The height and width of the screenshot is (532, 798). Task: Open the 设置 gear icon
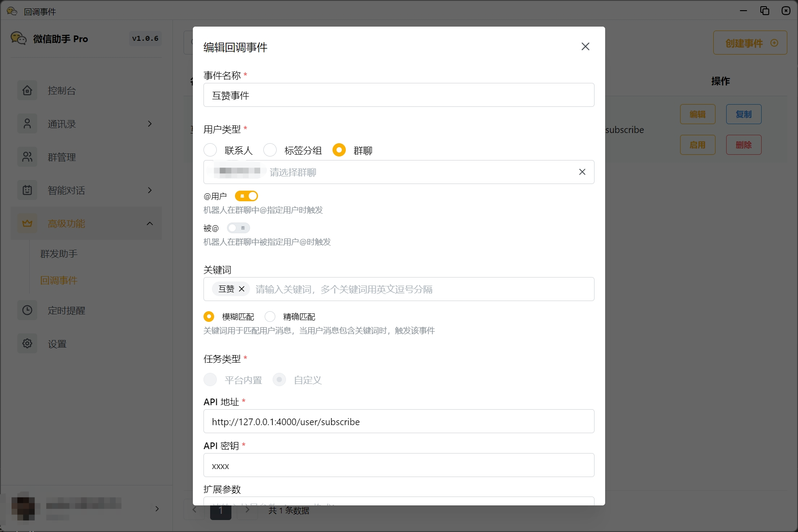point(27,344)
